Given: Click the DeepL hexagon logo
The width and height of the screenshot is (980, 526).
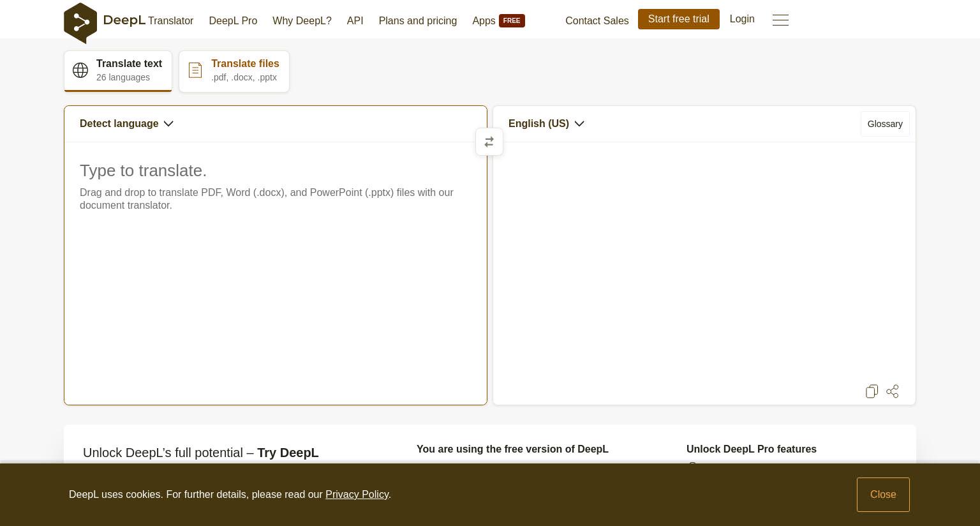Looking at the screenshot, I should (80, 23).
